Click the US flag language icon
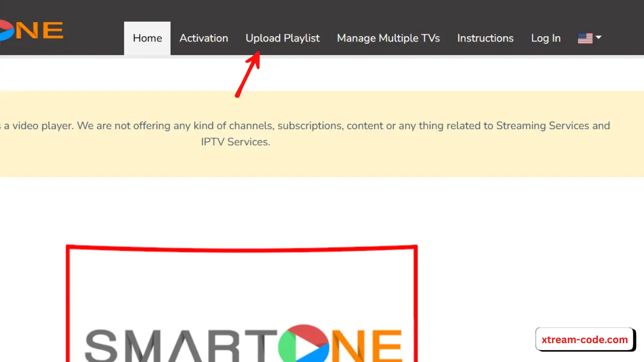Viewport: 644px width, 362px height. tap(586, 38)
